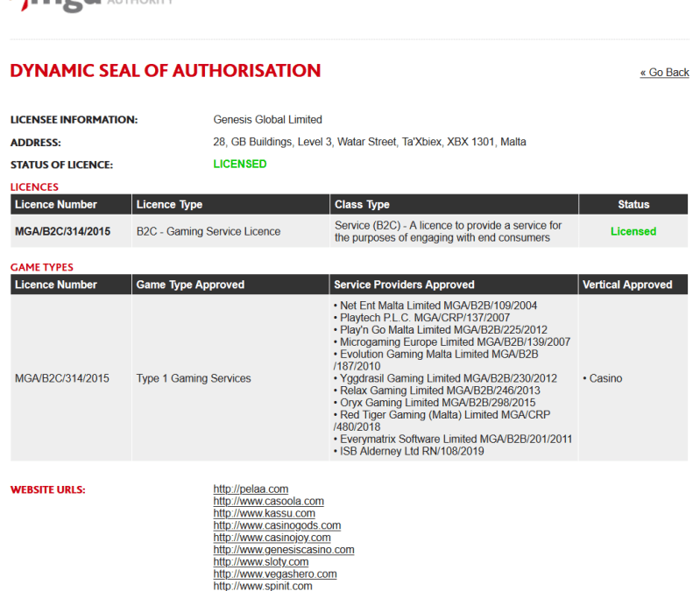Click the ADDRESS label
This screenshot has width=700, height=591.
coord(36,143)
